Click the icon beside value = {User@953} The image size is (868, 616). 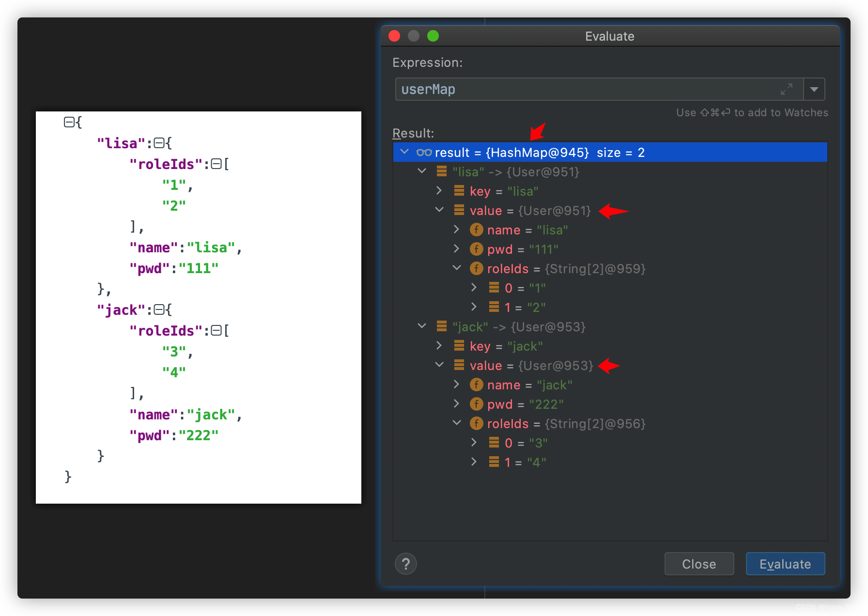click(x=459, y=365)
